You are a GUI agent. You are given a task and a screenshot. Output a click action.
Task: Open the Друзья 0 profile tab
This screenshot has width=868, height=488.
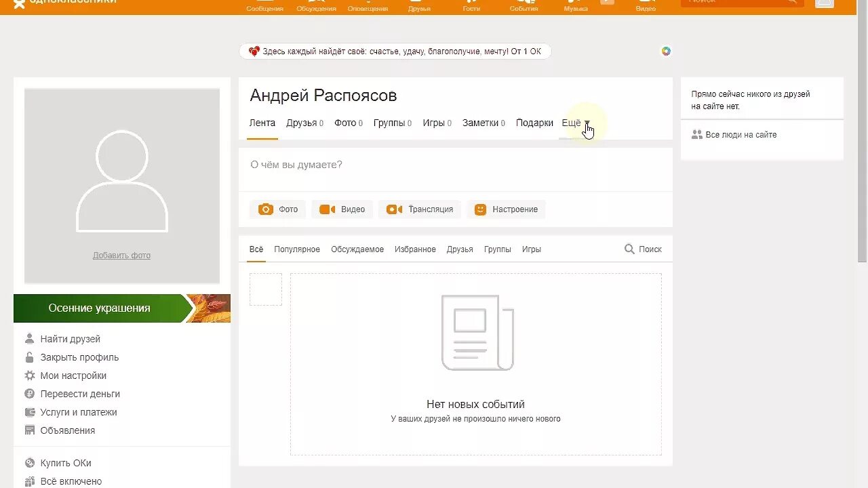click(x=304, y=123)
